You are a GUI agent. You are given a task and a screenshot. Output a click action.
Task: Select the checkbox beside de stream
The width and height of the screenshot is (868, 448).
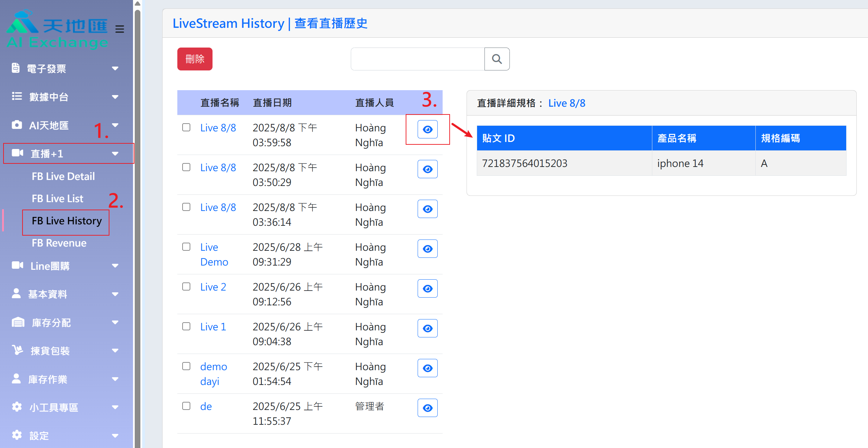tap(186, 406)
